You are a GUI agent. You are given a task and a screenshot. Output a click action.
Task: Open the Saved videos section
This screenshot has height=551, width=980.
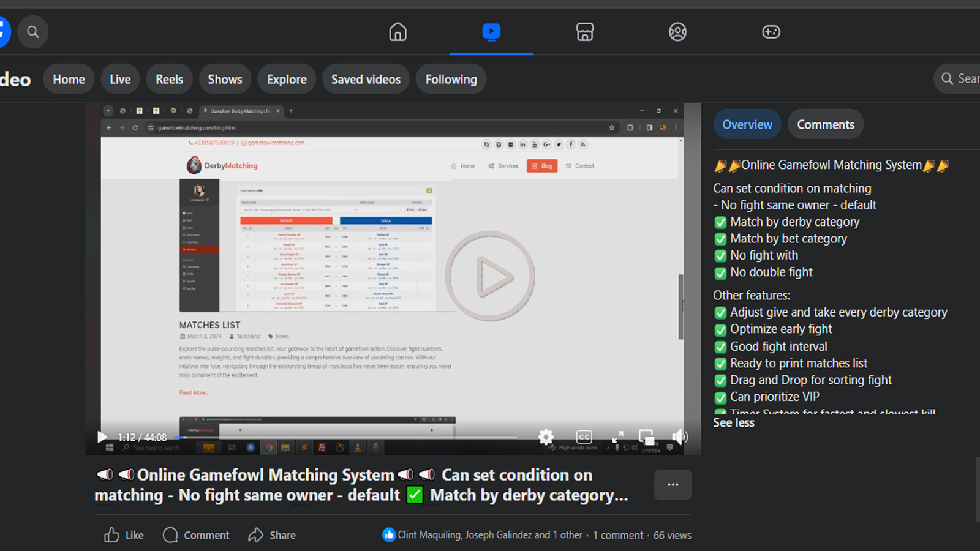[x=366, y=80]
